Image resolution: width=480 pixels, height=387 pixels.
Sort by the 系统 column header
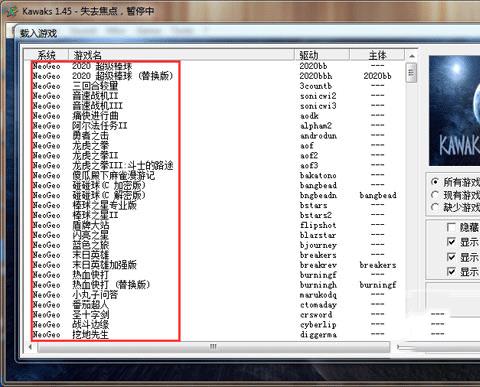(x=47, y=55)
